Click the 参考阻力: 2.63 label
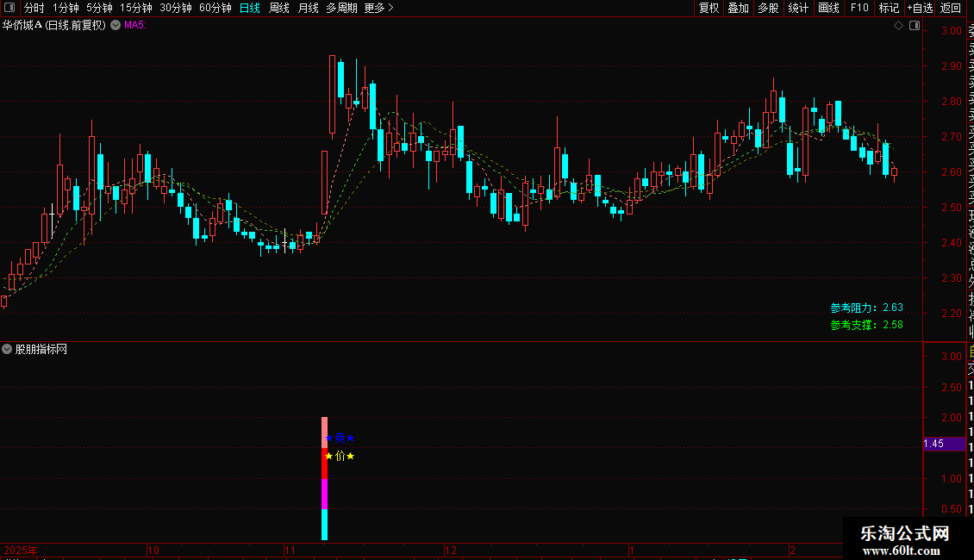This screenshot has height=560, width=974. pos(866,308)
